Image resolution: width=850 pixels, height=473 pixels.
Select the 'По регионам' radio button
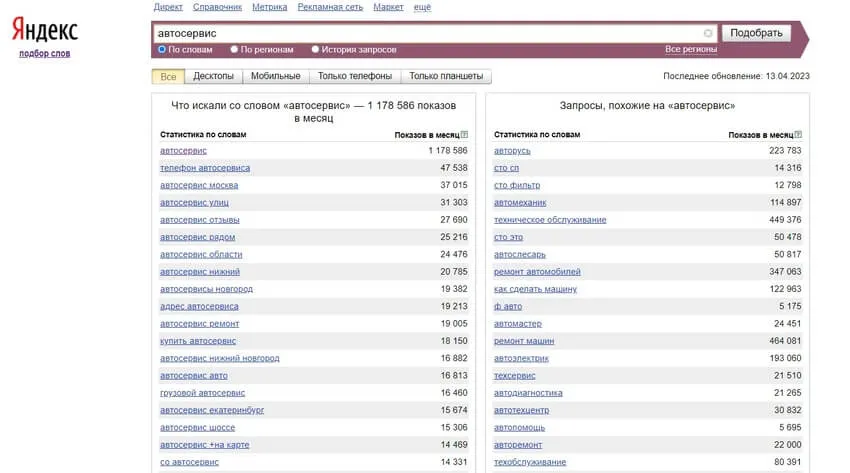234,49
